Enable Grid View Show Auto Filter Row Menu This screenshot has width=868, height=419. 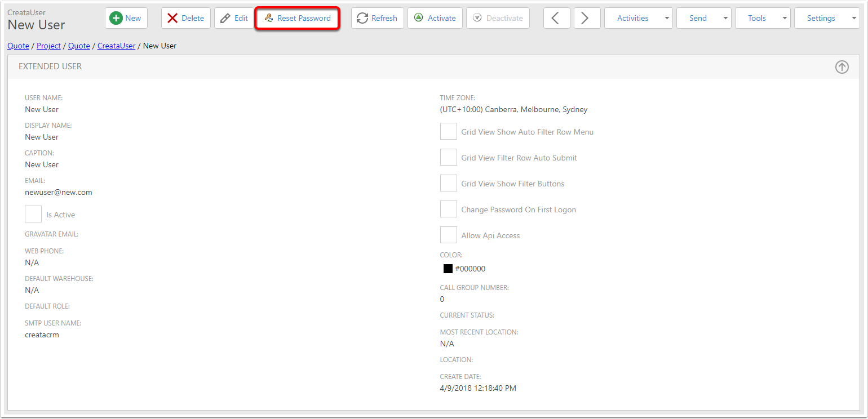(x=448, y=131)
